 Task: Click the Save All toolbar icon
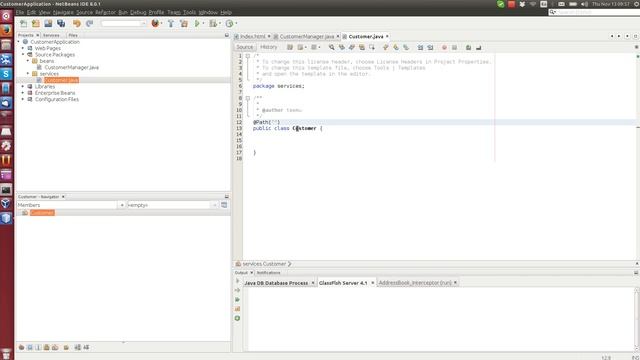click(x=61, y=24)
